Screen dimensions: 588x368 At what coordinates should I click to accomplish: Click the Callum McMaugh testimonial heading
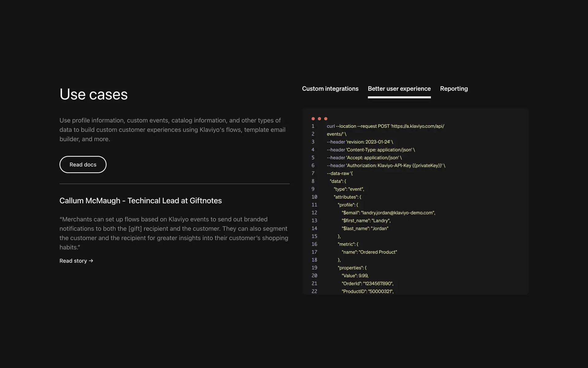pyautogui.click(x=141, y=201)
